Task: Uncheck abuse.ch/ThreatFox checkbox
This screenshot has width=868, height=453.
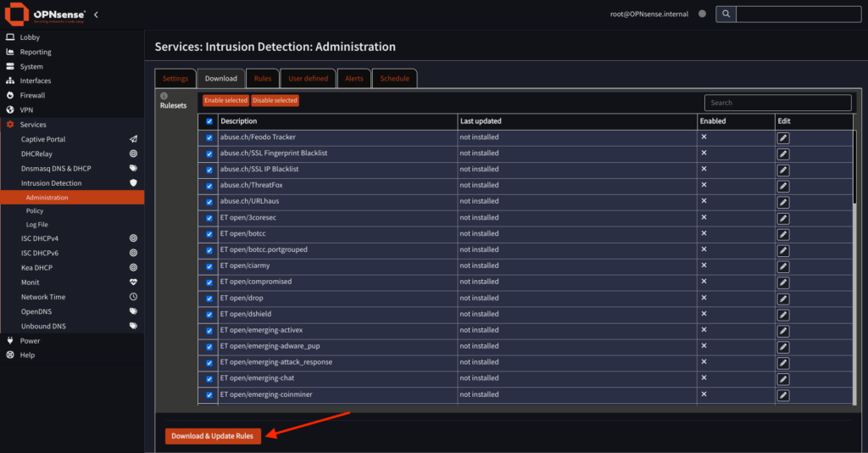Action: (x=209, y=186)
